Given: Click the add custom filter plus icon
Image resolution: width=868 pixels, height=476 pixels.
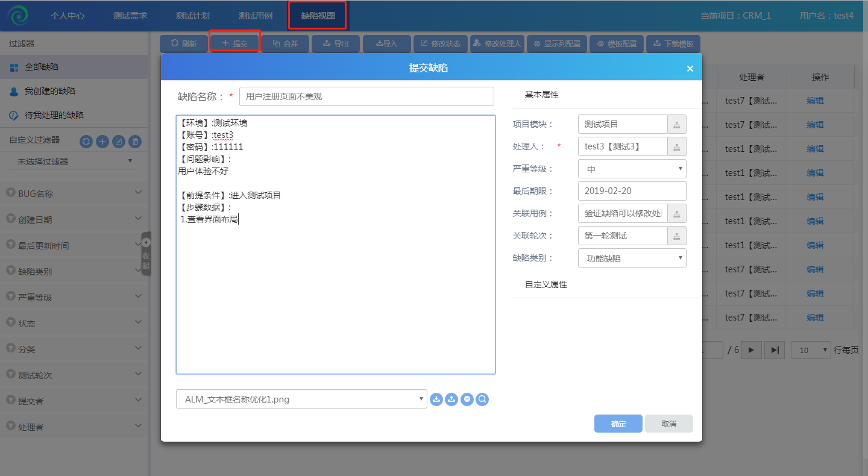Looking at the screenshot, I should pos(102,142).
